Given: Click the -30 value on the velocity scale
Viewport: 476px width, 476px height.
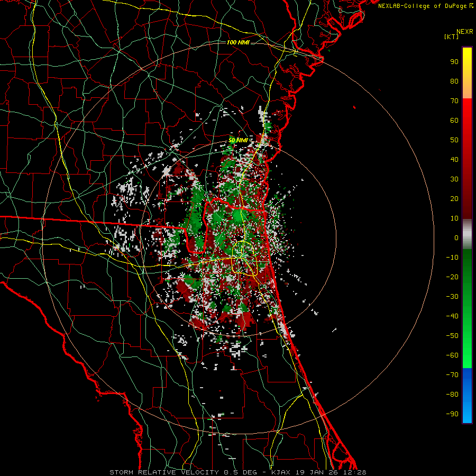Looking at the screenshot, I should click(452, 297).
